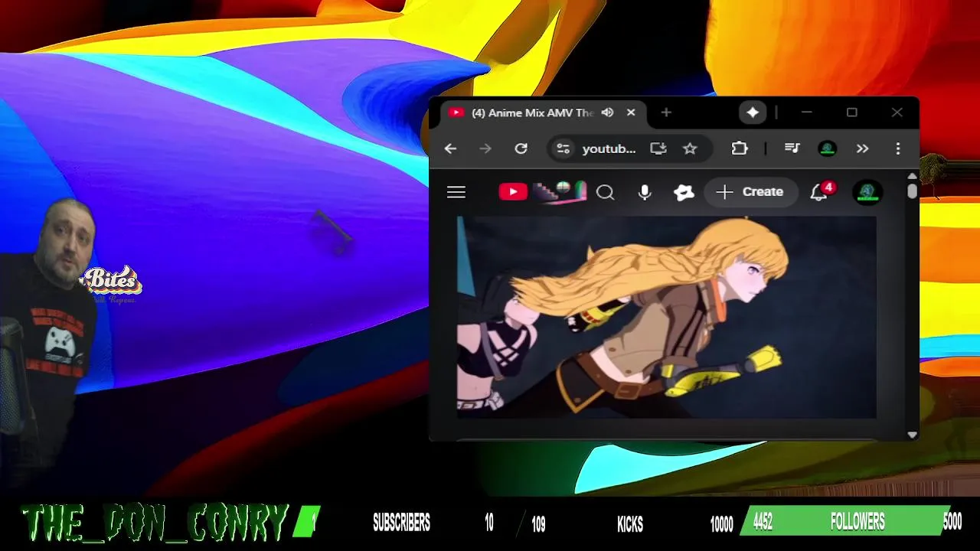
Task: Install the YouTube app from address bar
Action: [x=658, y=148]
